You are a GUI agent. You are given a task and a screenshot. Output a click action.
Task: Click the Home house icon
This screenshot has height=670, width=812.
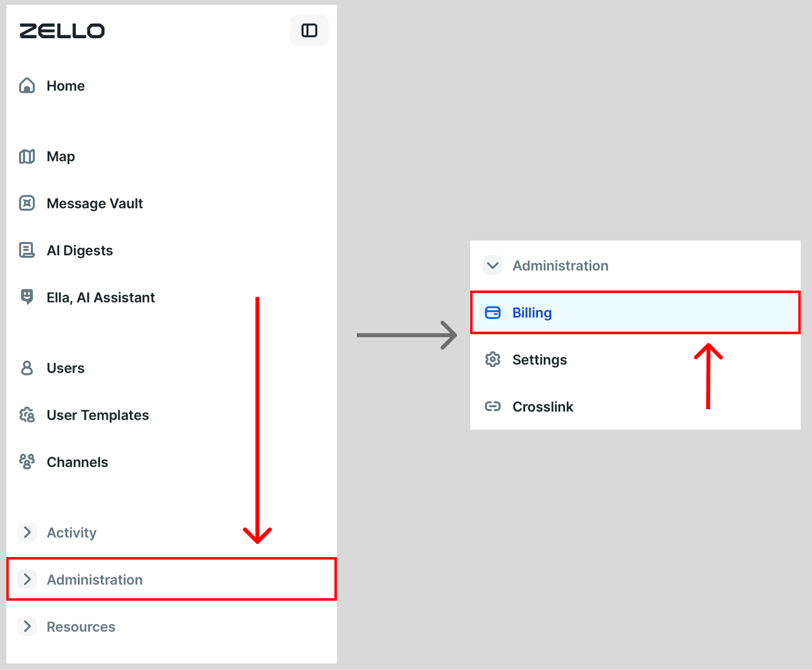pos(27,86)
